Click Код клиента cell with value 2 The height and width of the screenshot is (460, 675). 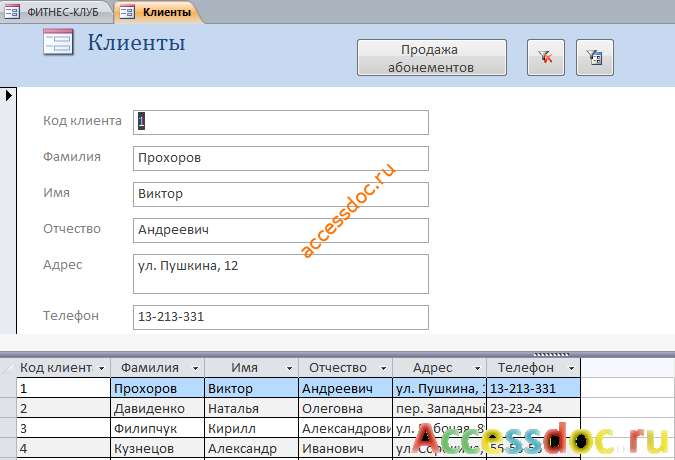64,408
